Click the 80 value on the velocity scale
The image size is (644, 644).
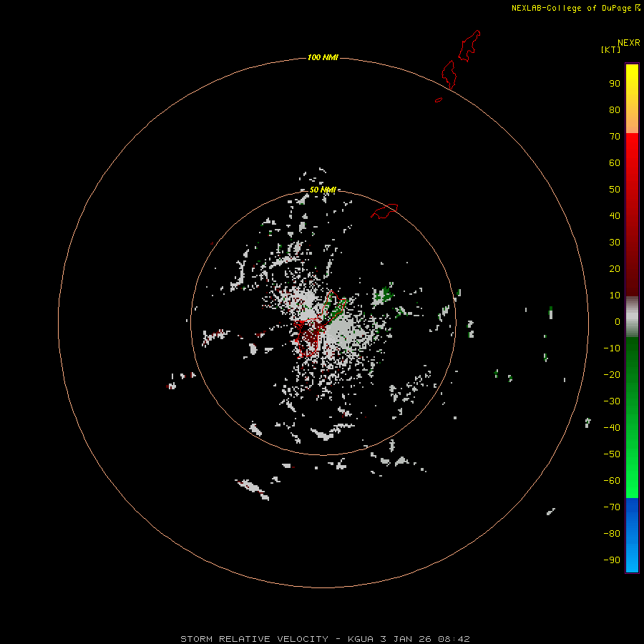pos(615,110)
